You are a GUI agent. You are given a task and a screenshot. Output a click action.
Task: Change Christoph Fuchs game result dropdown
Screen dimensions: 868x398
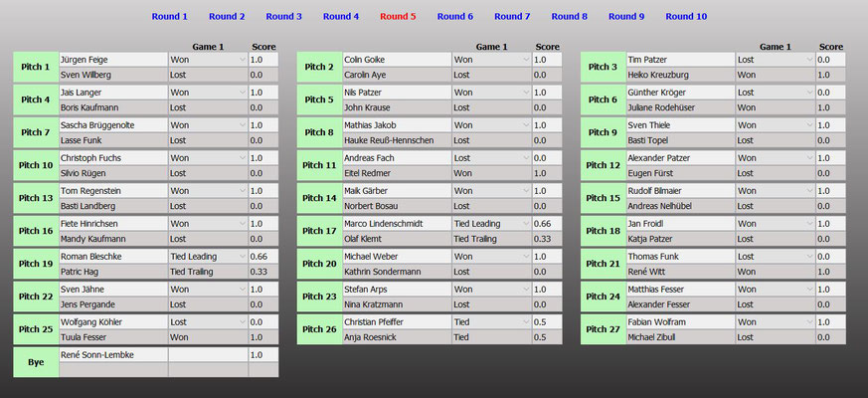(x=208, y=158)
